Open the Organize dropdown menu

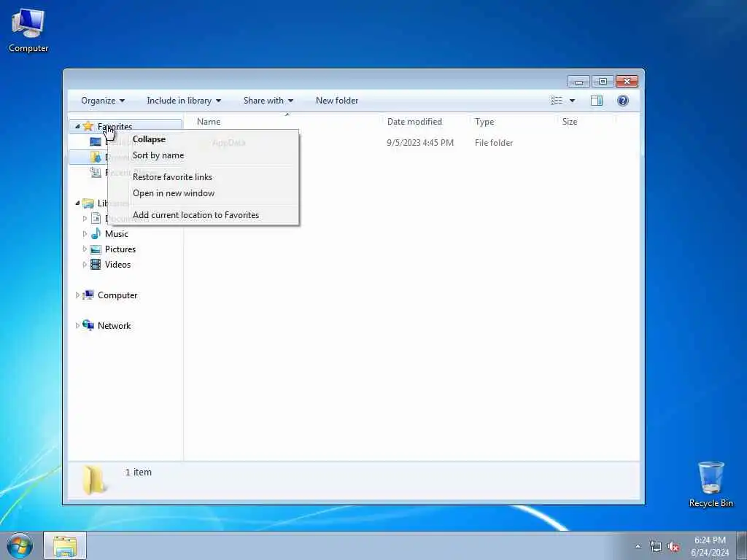tap(103, 101)
